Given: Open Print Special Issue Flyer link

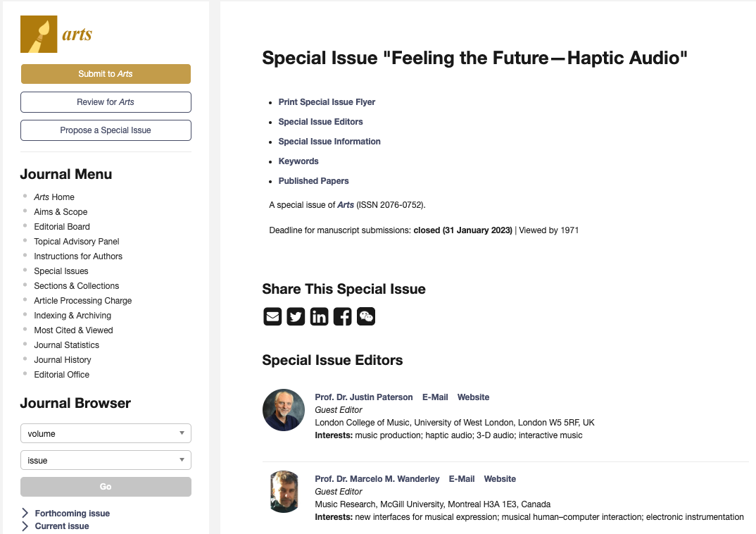Looking at the screenshot, I should coord(327,101).
